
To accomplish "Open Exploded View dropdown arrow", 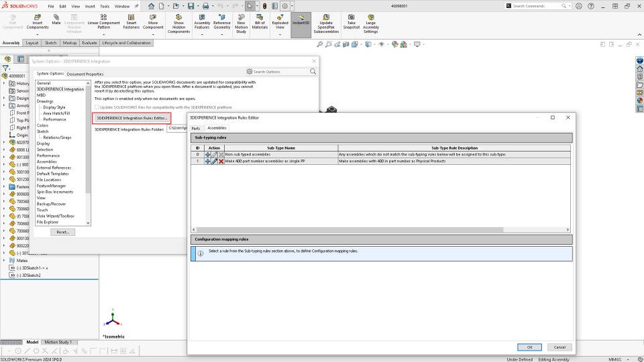I will (280, 34).
